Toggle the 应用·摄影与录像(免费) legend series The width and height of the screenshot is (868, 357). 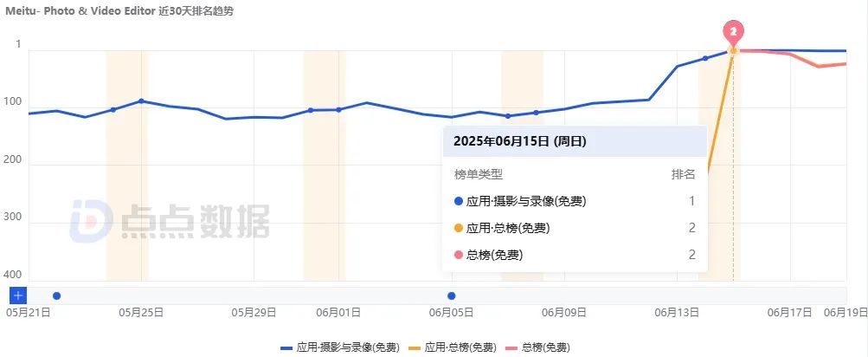340,348
